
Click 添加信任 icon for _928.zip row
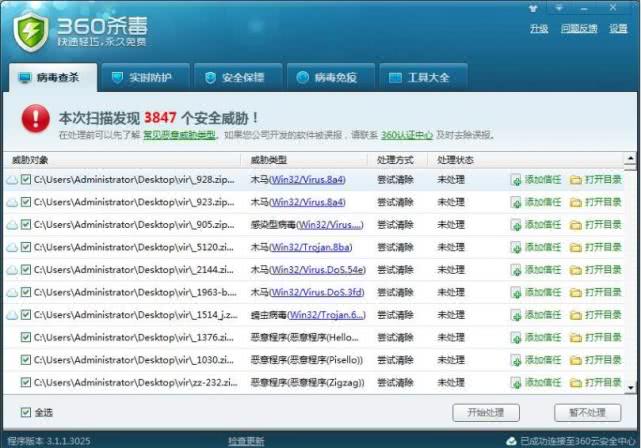point(516,180)
